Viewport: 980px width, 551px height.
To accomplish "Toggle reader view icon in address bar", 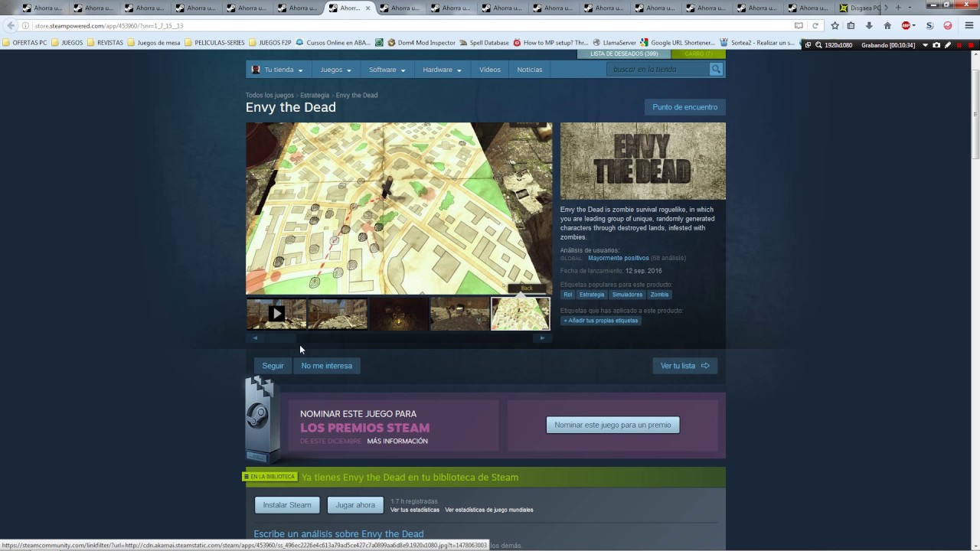I will pyautogui.click(x=799, y=25).
